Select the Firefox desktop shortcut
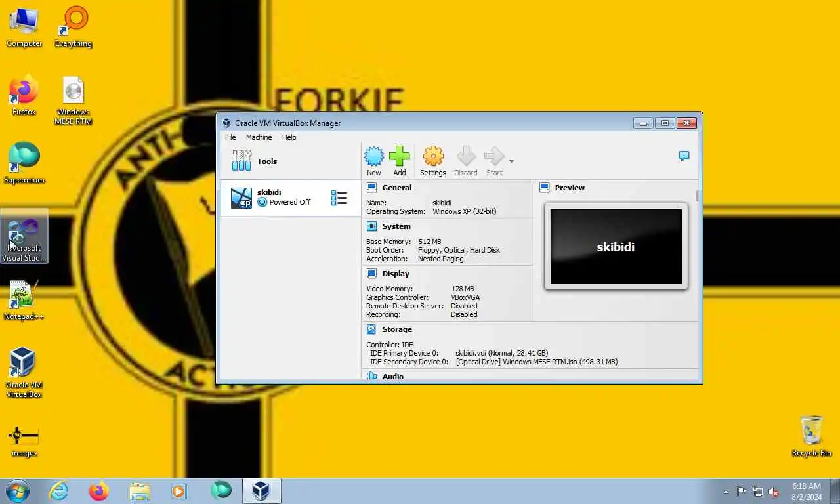Viewport: 840px width, 504px height. [x=24, y=96]
